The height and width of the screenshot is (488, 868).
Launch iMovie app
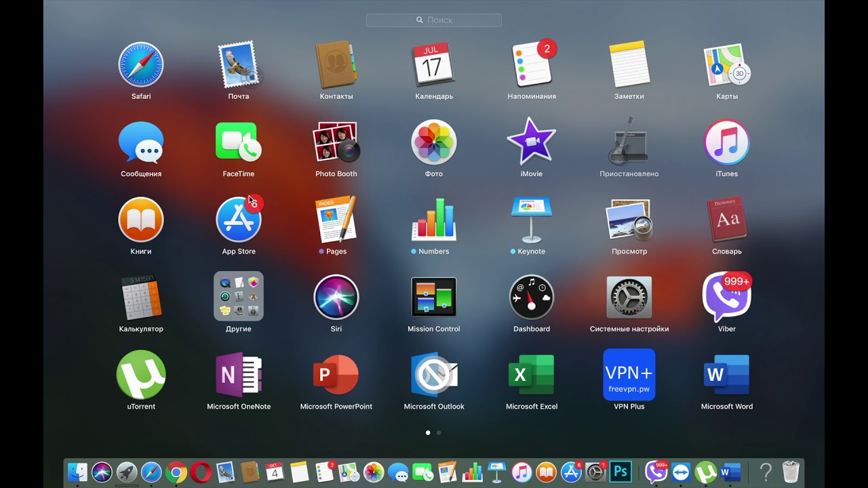(x=532, y=141)
